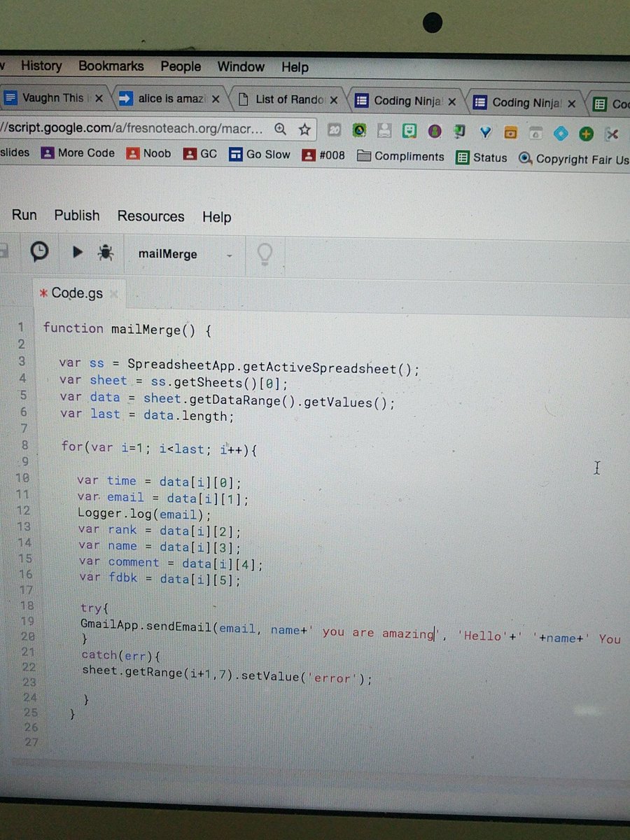Click the orange camera extension icon
This screenshot has width=630, height=840.
(510, 132)
